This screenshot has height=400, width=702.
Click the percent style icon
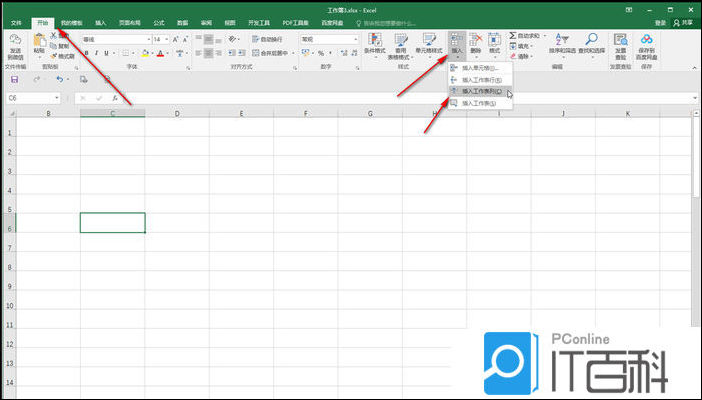click(321, 53)
